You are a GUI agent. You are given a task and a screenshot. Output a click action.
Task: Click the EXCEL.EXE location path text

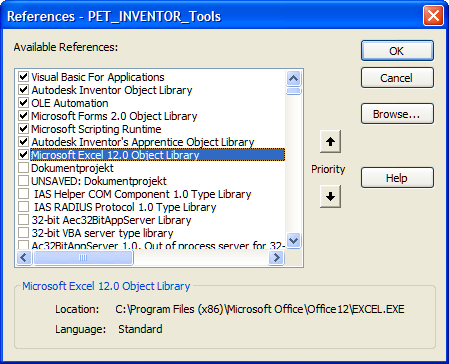click(260, 309)
